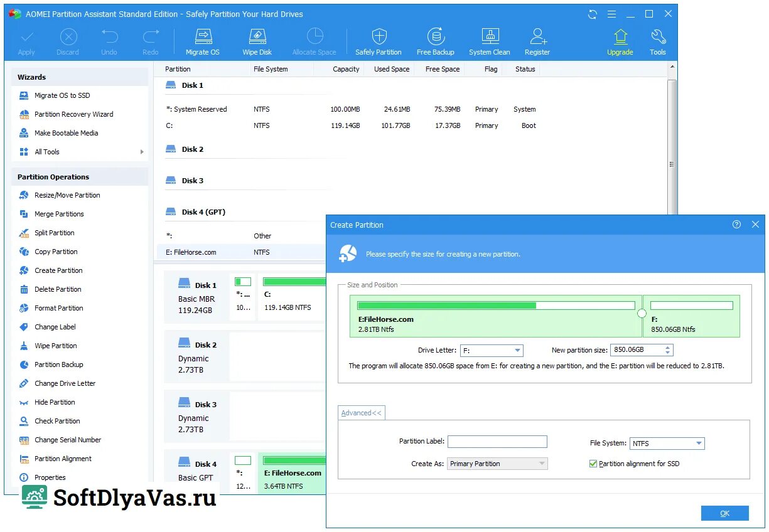The width and height of the screenshot is (769, 532).
Task: Open Wipe Disk from the toolbar
Action: 257,41
